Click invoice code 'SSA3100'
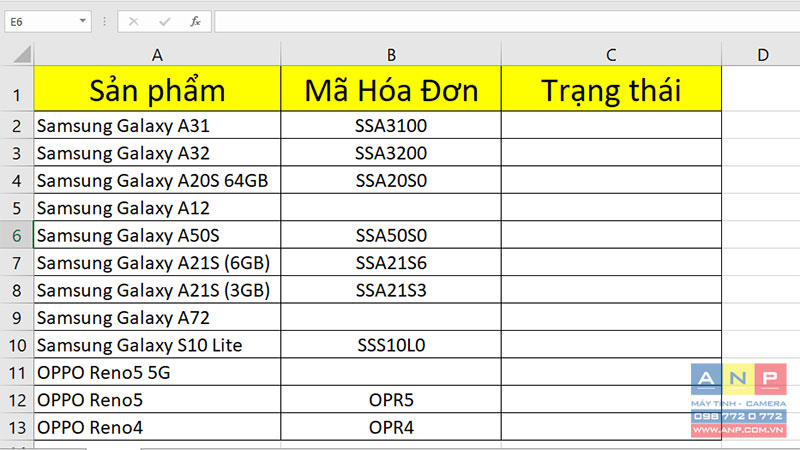This screenshot has width=800, height=450. point(391,126)
